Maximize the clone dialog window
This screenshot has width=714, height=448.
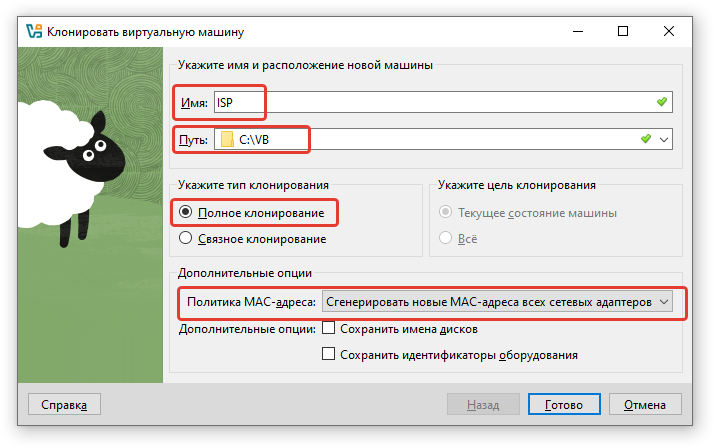click(623, 31)
